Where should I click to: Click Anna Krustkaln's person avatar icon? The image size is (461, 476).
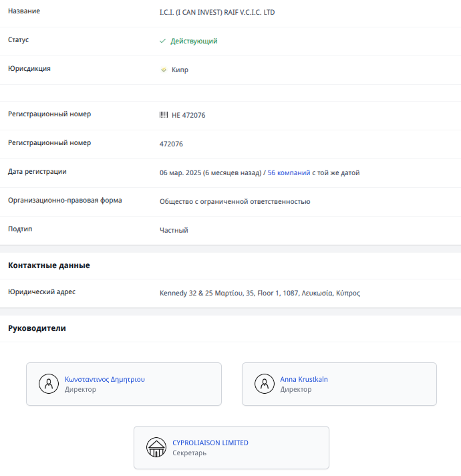click(265, 384)
